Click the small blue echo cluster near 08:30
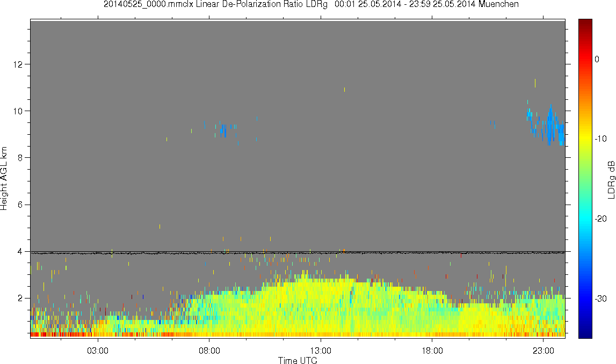 (223, 130)
